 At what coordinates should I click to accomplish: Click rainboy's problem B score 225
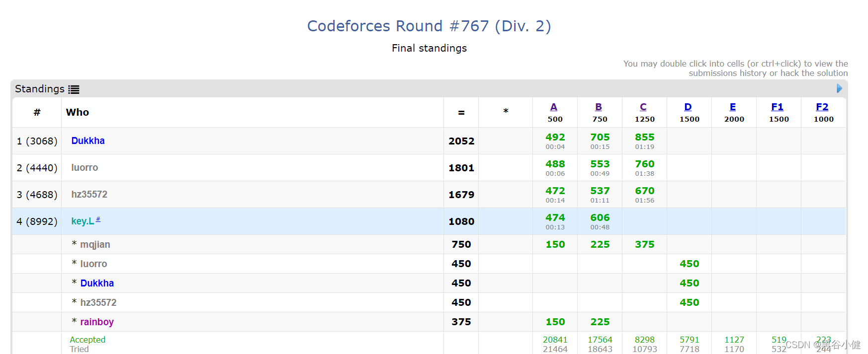[600, 322]
